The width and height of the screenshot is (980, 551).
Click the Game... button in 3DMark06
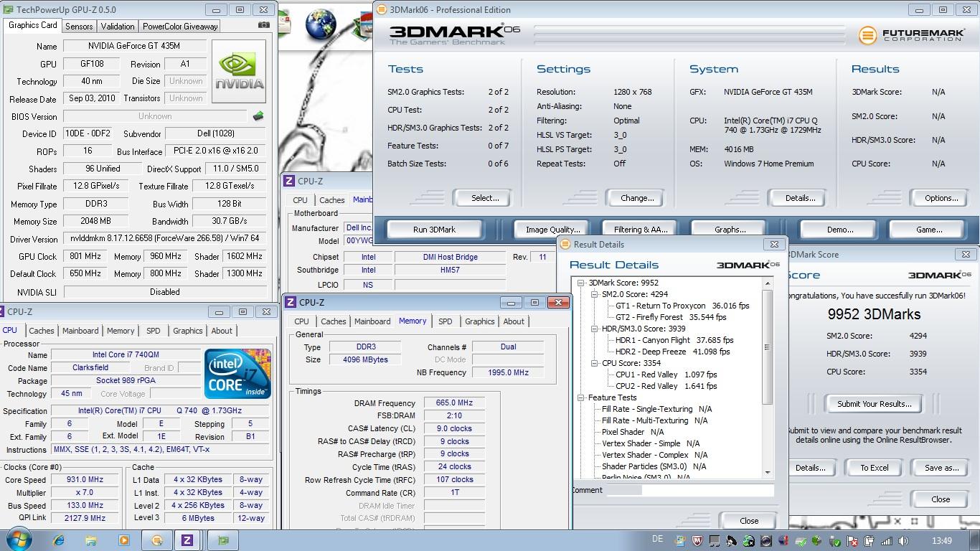(929, 230)
